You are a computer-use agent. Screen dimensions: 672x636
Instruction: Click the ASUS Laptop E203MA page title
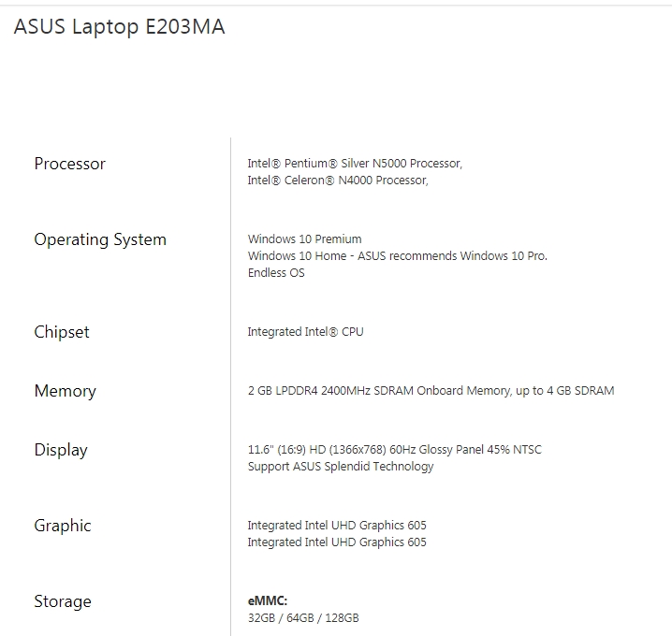click(x=119, y=27)
